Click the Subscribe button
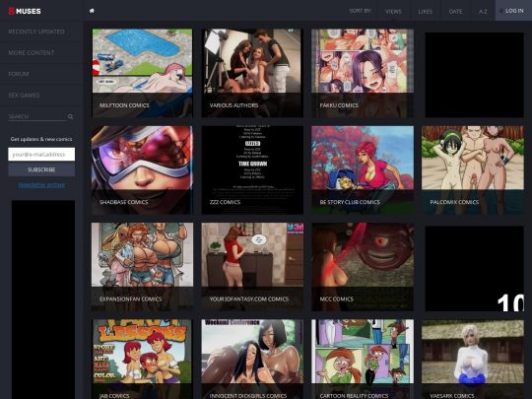The height and width of the screenshot is (399, 532). pos(41,169)
